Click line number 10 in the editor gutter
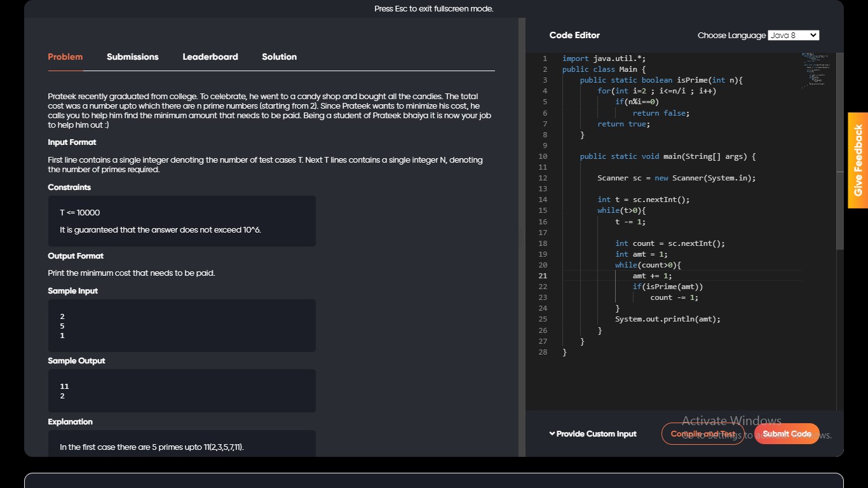Image resolution: width=868 pixels, height=488 pixels. pyautogui.click(x=542, y=156)
